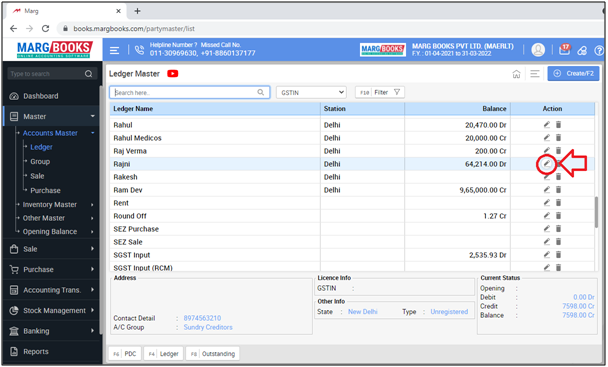The image size is (608, 367).
Task: Go back in browser
Action: tap(13, 28)
